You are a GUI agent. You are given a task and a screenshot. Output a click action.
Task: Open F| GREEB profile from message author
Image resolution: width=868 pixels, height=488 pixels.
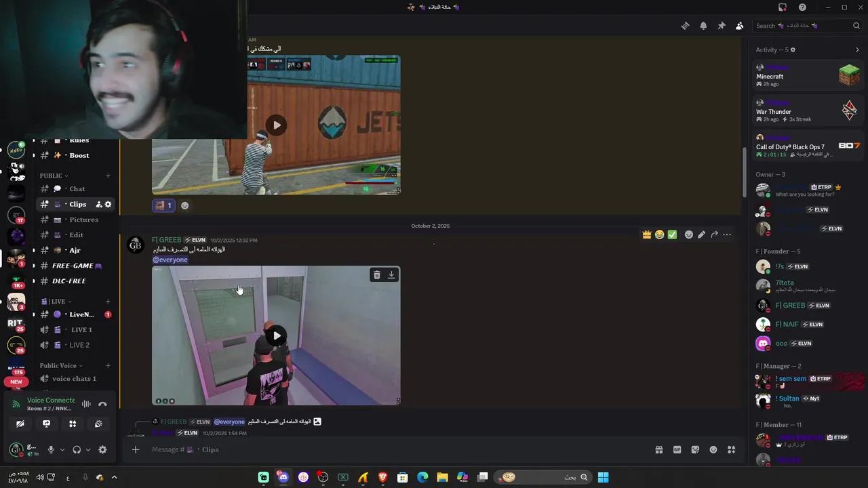tap(166, 240)
